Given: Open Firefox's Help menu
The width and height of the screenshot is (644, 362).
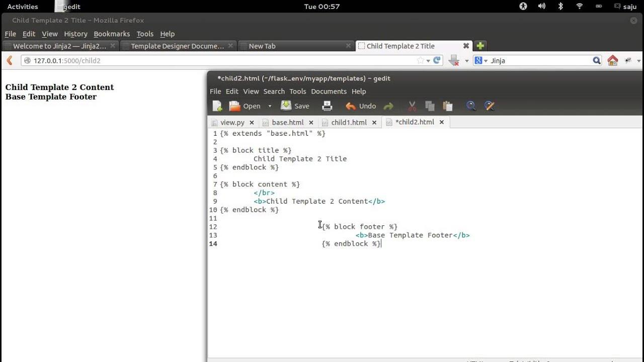Looking at the screenshot, I should pyautogui.click(x=168, y=34).
